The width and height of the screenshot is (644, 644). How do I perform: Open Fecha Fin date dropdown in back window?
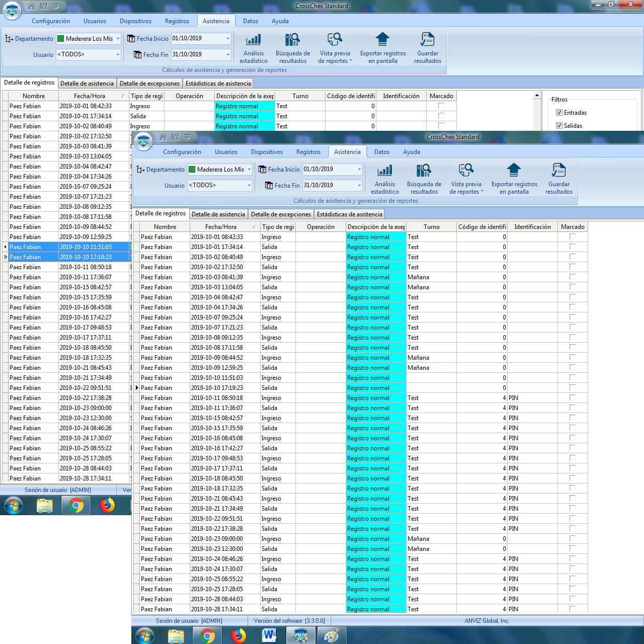[228, 54]
